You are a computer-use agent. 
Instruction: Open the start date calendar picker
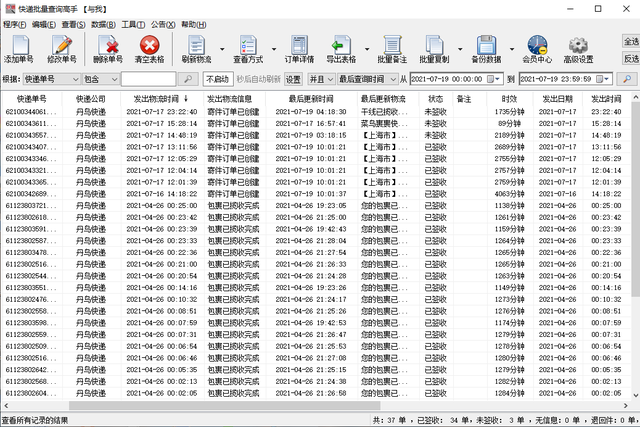[493, 79]
